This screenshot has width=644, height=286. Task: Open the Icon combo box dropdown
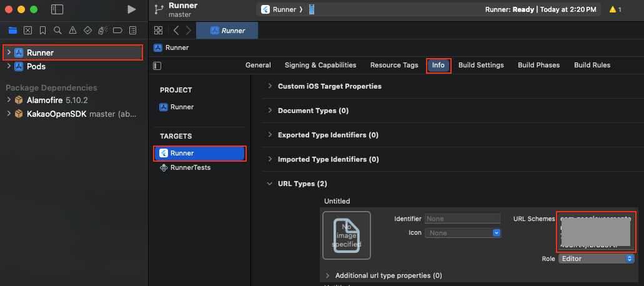pyautogui.click(x=497, y=233)
